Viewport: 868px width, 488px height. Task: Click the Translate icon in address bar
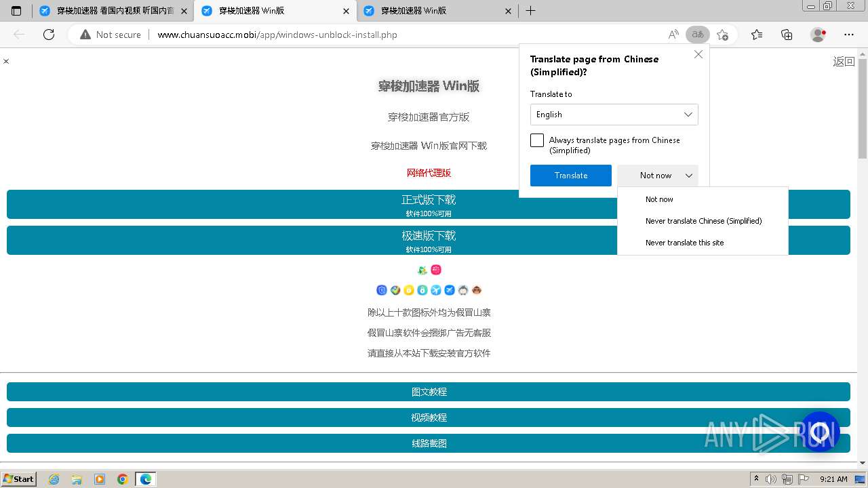click(x=697, y=35)
